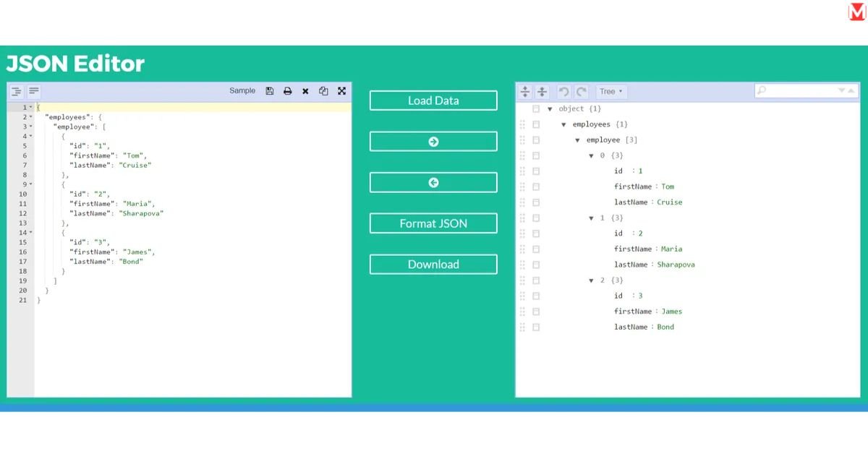Screen dimensions: 868x454
Task: Click the square action box beside object {1}
Action: pyautogui.click(x=536, y=109)
